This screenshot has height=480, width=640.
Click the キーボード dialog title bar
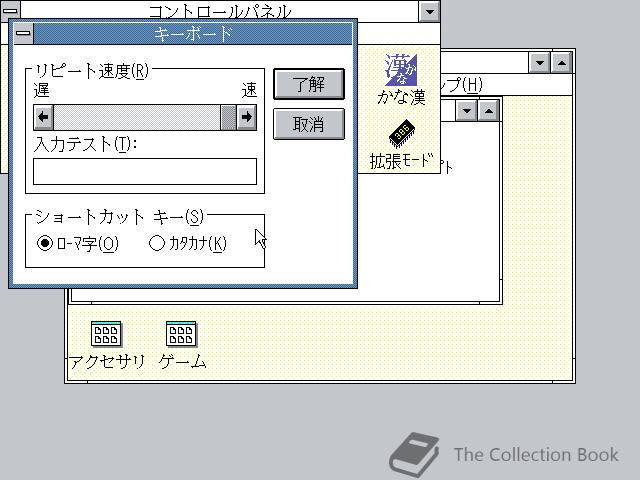[193, 33]
